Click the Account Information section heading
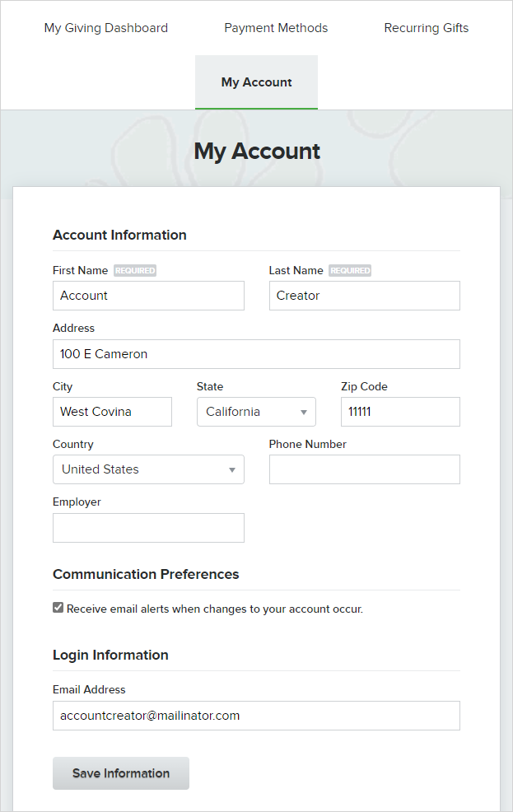The image size is (513, 812). pyautogui.click(x=119, y=235)
